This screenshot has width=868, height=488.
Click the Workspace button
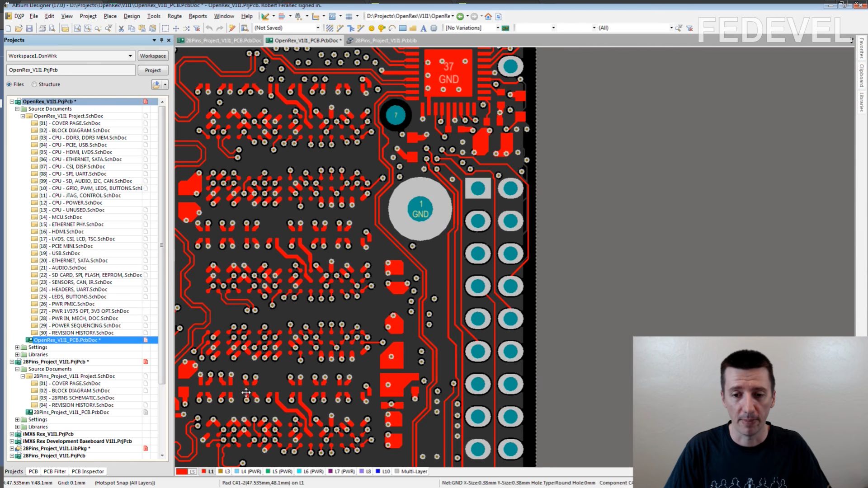click(153, 56)
